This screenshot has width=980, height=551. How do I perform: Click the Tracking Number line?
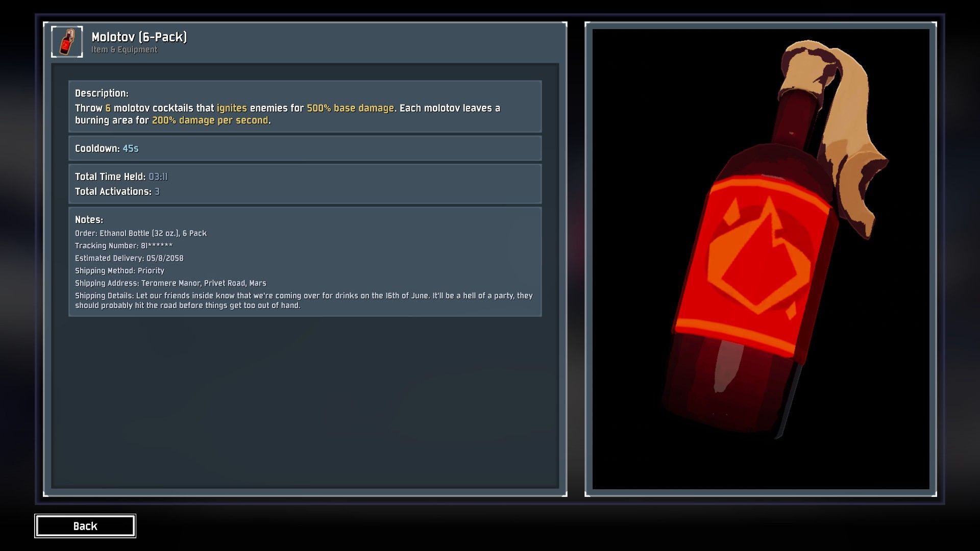[x=124, y=246]
